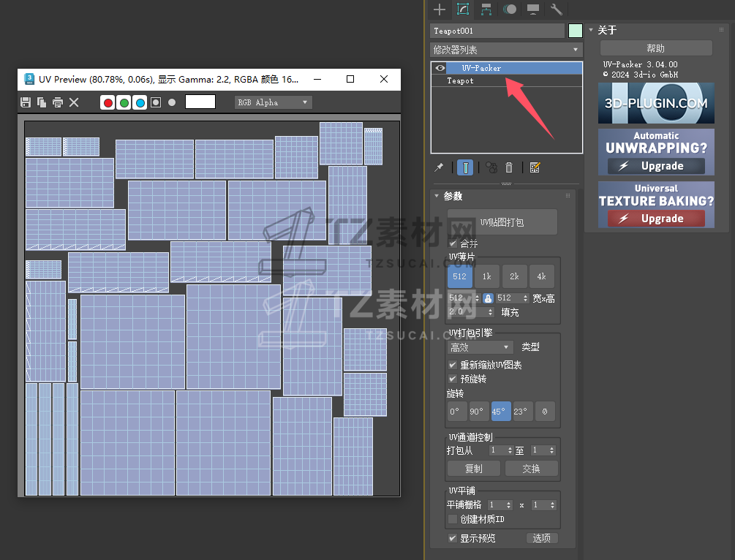This screenshot has height=560, width=735.
Task: Click the Teapot001 object color swatch
Action: point(576,31)
